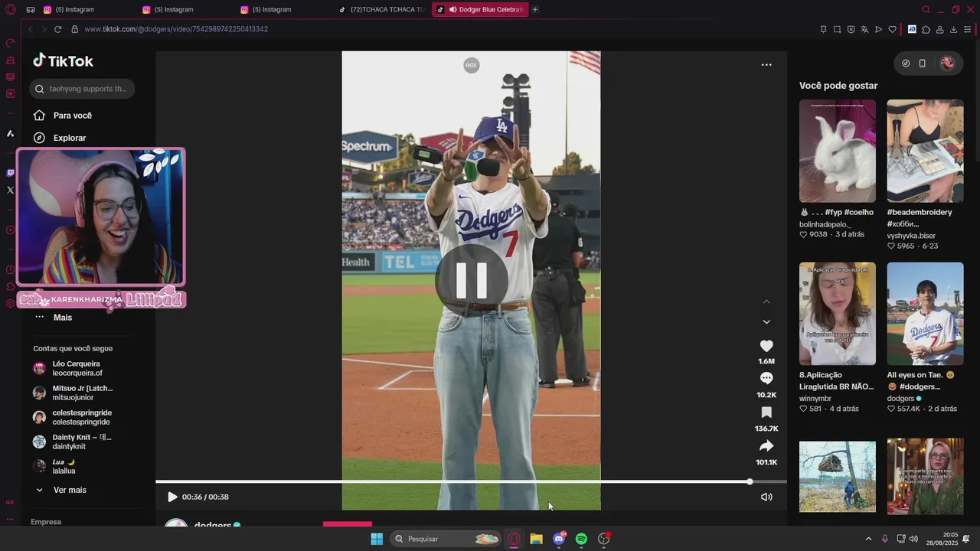This screenshot has height=551, width=980.
Task: Click the TikTok logo
Action: pyautogui.click(x=63, y=61)
